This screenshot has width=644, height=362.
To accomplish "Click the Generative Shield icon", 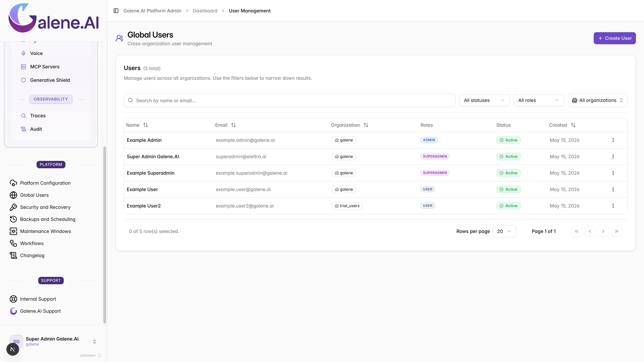I will pos(23,80).
